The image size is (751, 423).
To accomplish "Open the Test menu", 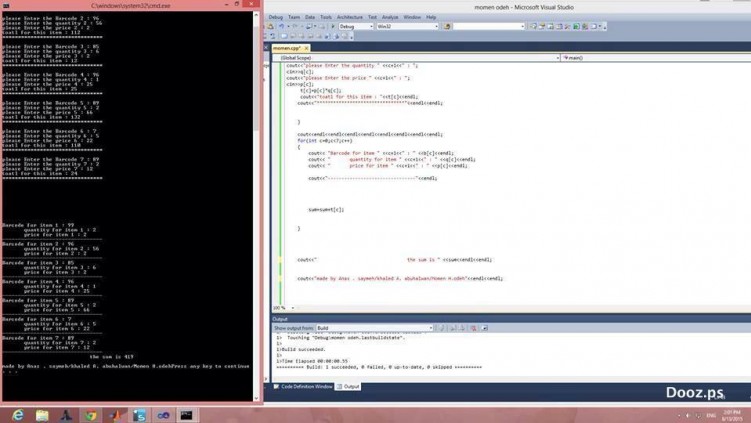I will [x=372, y=17].
